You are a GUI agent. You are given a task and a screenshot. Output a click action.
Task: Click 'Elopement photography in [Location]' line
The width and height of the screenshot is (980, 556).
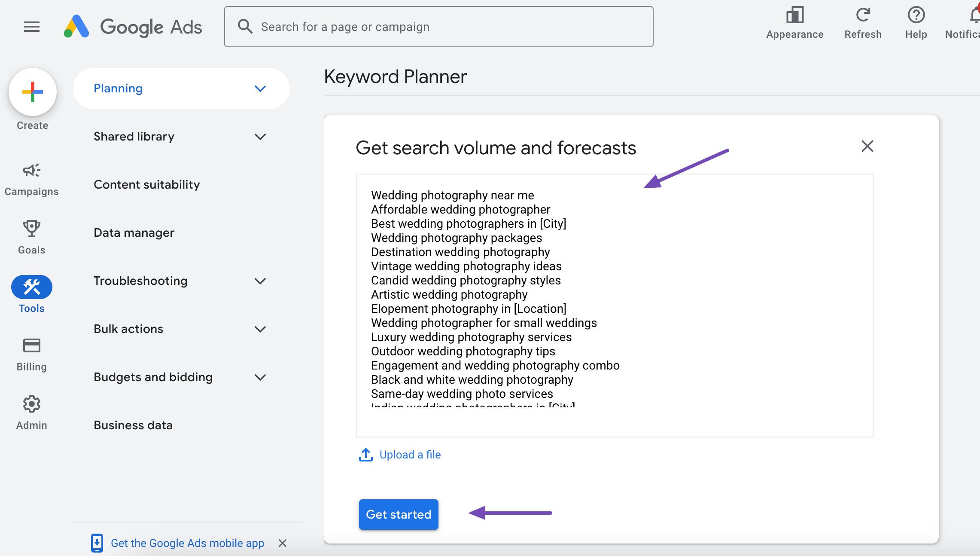[x=469, y=309]
